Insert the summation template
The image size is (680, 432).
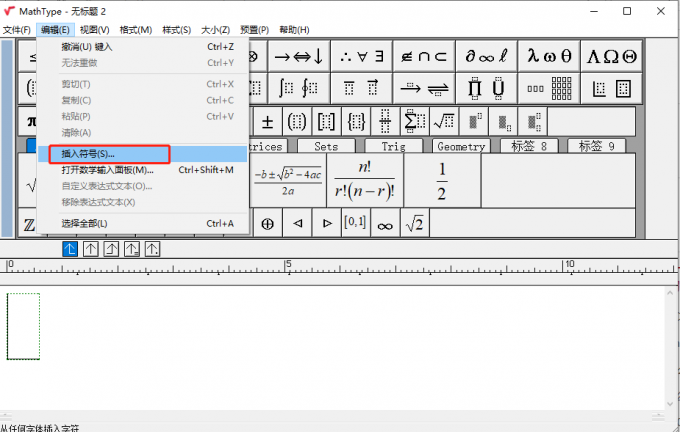pos(415,122)
